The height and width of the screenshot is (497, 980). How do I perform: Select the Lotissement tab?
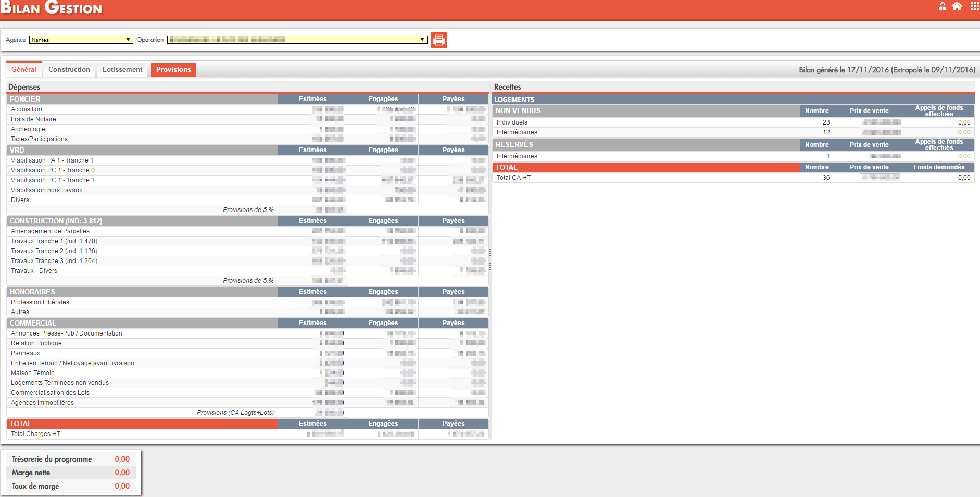[x=122, y=70]
